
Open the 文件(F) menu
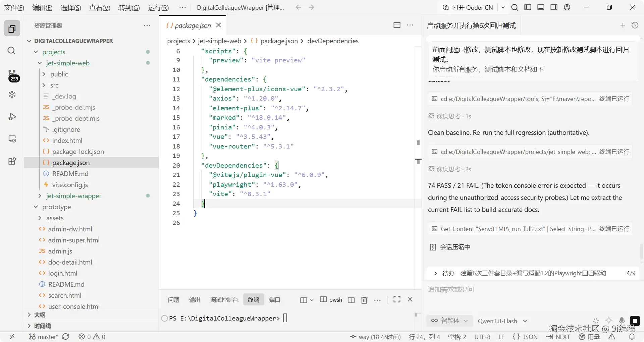pos(14,7)
